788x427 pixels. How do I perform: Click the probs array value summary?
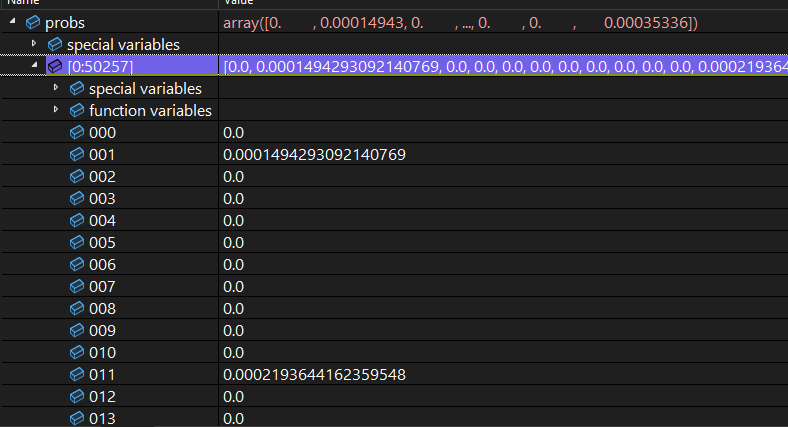(x=460, y=23)
